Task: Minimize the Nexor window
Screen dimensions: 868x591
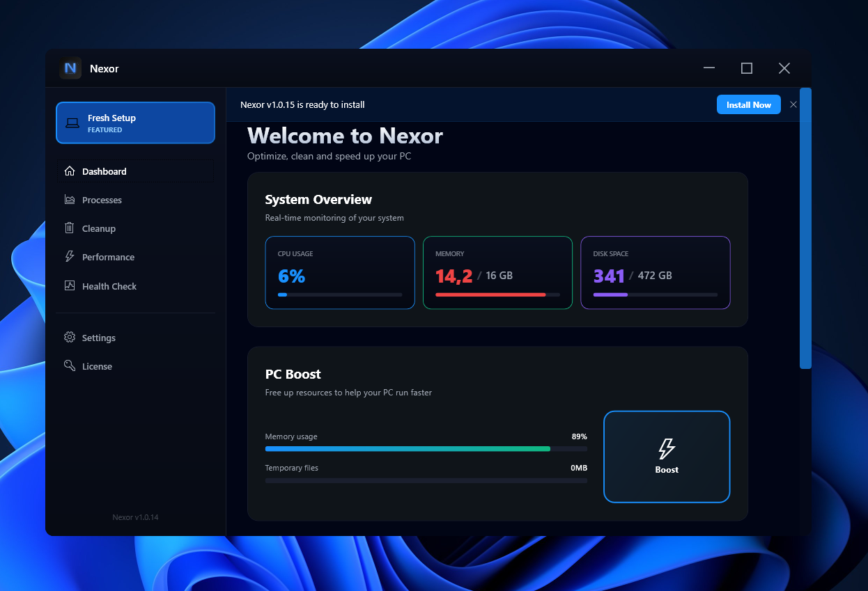Action: (x=709, y=68)
